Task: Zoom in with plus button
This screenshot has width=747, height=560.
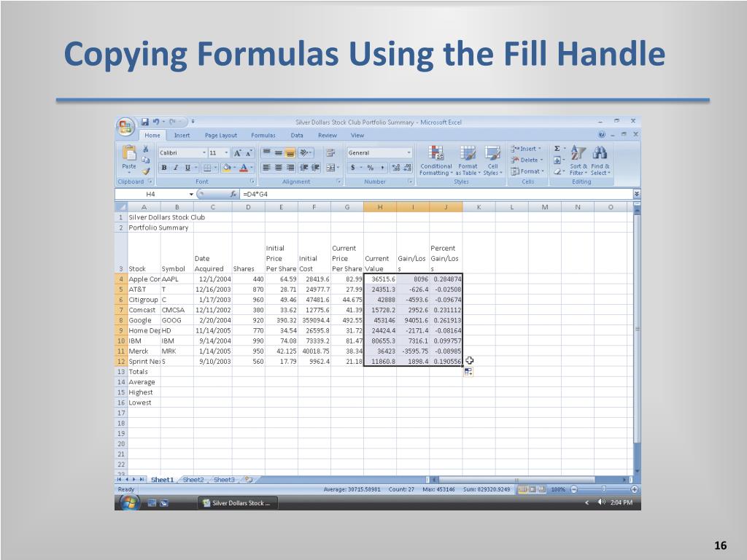Action: coord(634,489)
